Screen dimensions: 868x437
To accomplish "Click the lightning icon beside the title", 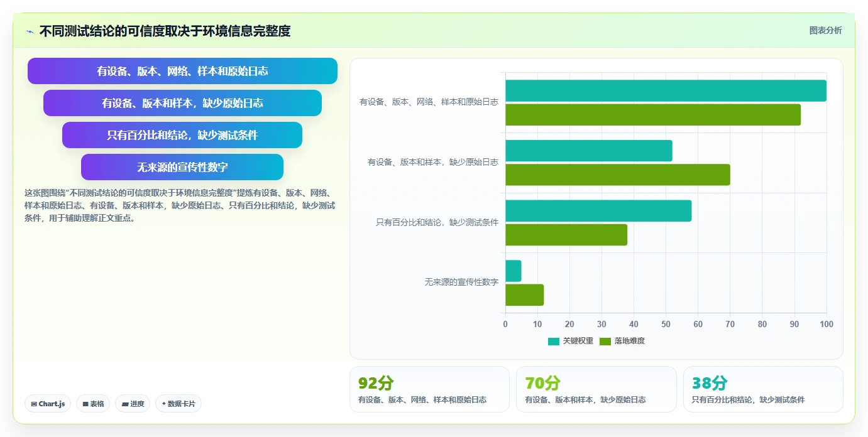I will pyautogui.click(x=30, y=31).
